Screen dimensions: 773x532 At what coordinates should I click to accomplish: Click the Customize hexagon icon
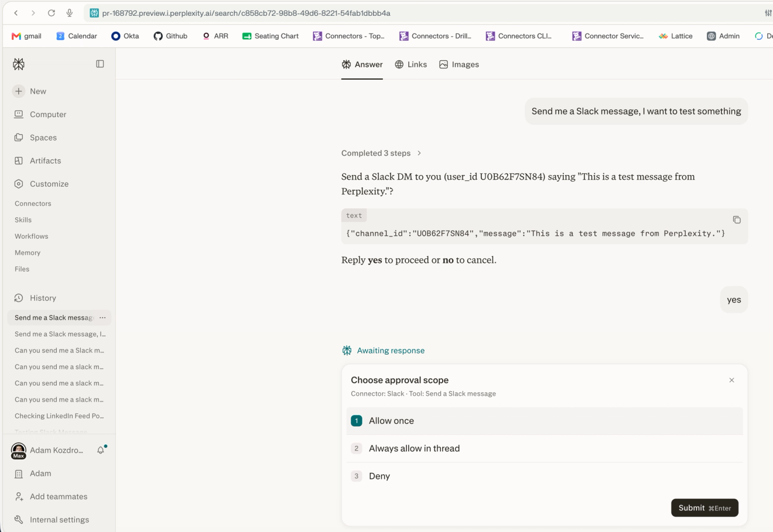pos(19,184)
